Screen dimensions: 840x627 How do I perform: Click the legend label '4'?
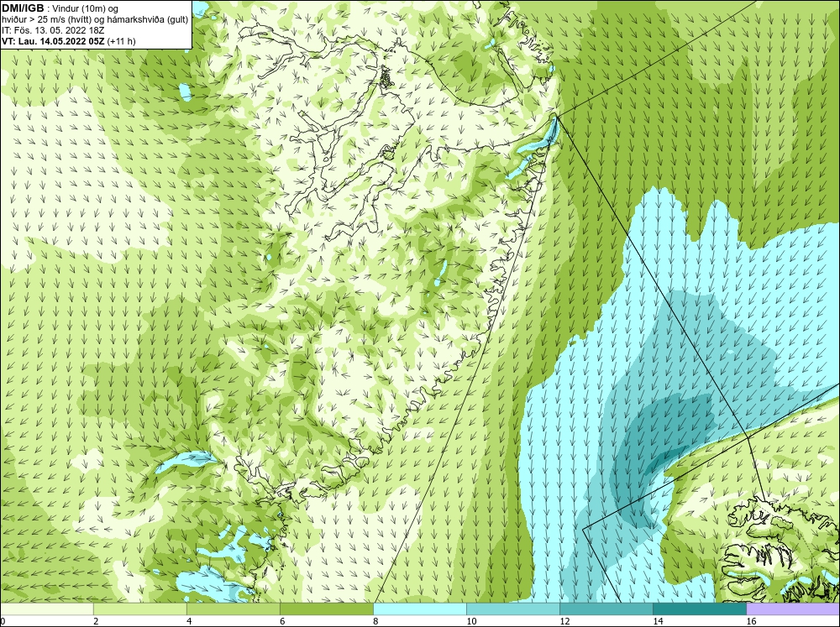pyautogui.click(x=189, y=621)
